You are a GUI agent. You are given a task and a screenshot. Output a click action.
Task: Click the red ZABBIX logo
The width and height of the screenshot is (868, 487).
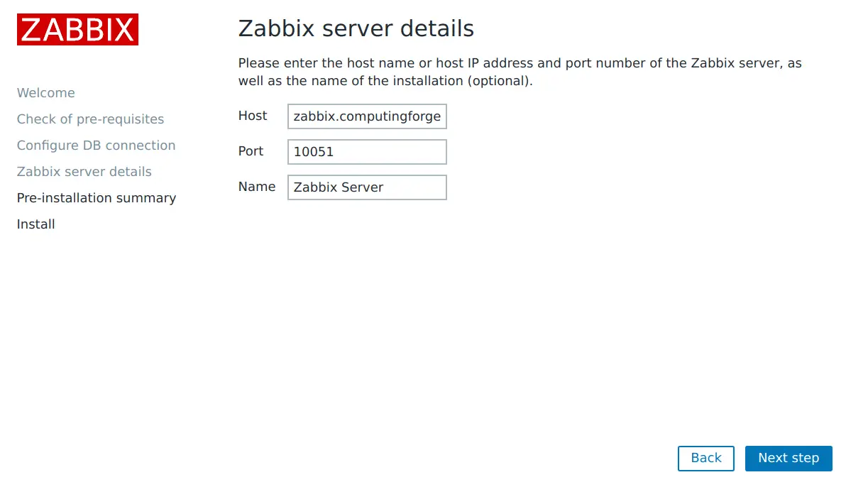coord(77,30)
